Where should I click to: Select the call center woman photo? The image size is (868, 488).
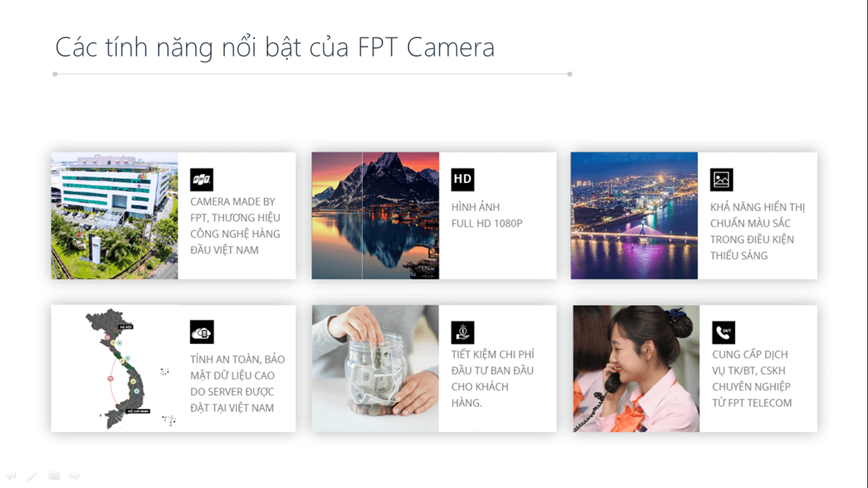click(x=636, y=369)
